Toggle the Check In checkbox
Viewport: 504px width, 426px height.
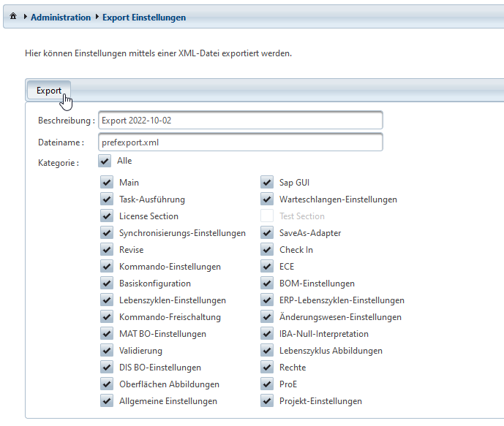[x=267, y=250]
